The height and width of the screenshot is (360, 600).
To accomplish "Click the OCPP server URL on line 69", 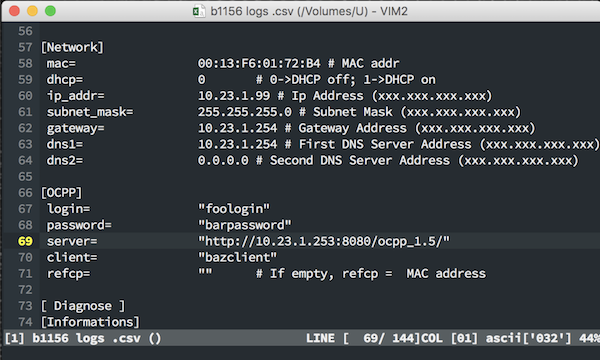I will tap(324, 241).
